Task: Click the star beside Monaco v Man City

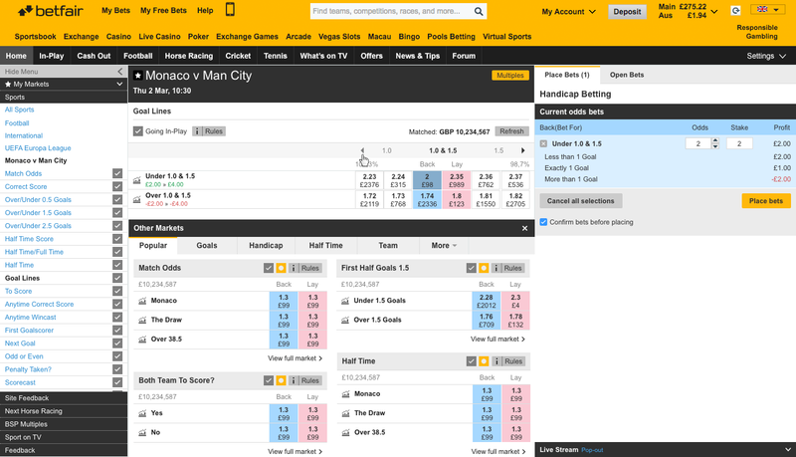Action: tap(138, 76)
